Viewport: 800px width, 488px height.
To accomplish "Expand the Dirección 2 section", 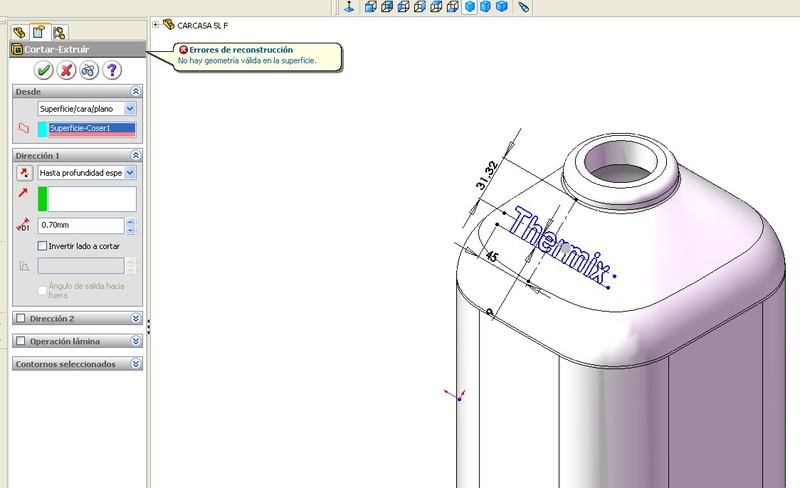I will (x=135, y=319).
